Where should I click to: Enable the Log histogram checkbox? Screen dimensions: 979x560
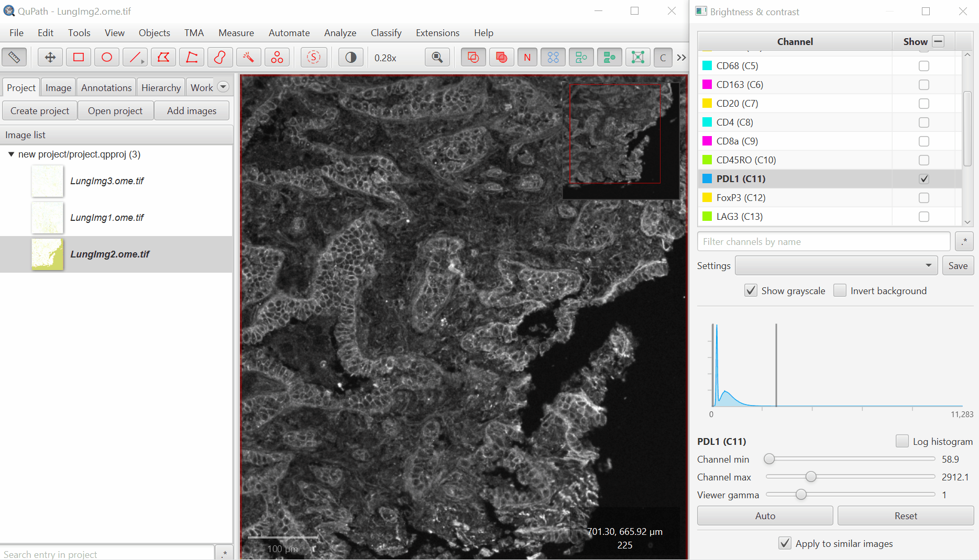coord(901,441)
